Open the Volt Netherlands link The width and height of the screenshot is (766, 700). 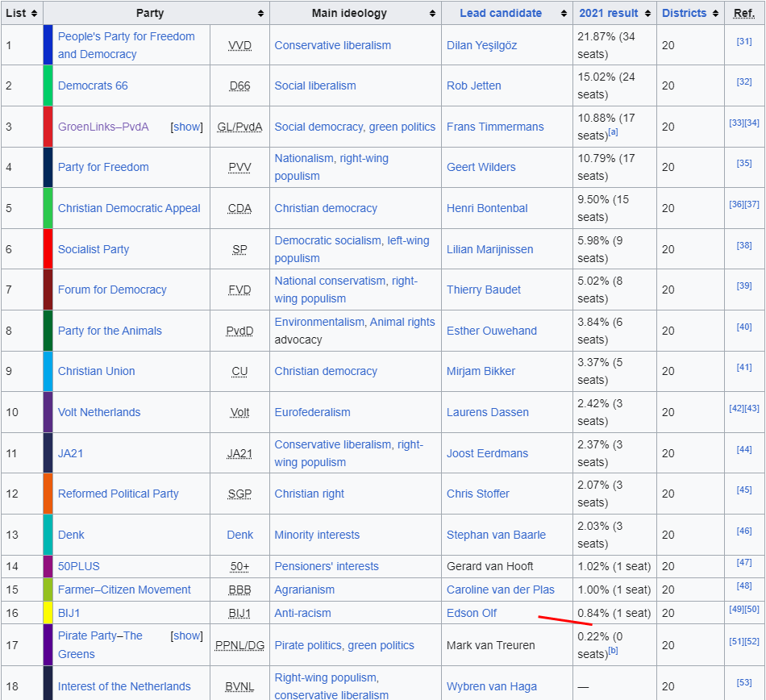(99, 413)
